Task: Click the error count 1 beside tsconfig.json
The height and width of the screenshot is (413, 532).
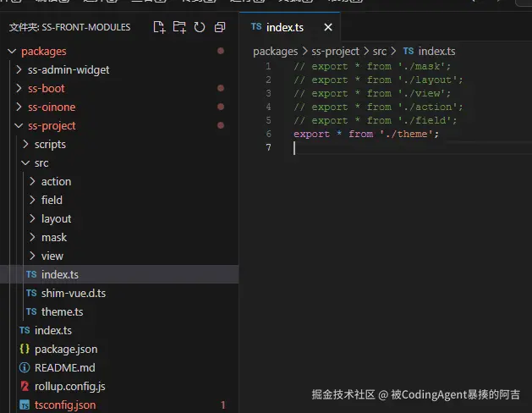Action: tap(223, 405)
